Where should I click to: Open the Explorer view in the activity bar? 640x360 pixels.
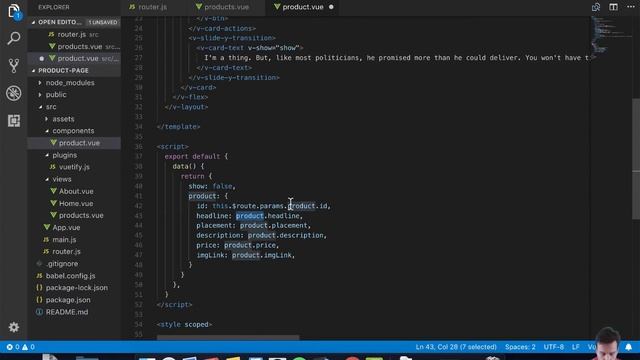(13, 11)
